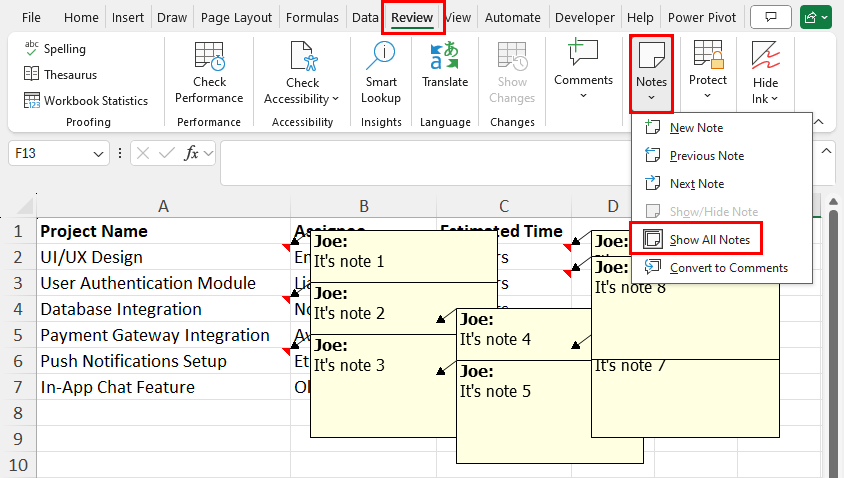844x478 pixels.
Task: Select row 8 header
Action: pyautogui.click(x=18, y=413)
